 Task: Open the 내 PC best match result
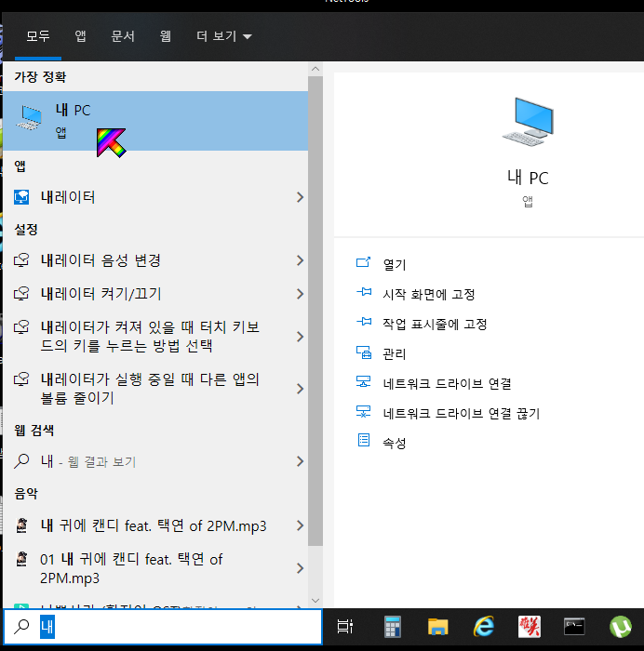[x=155, y=121]
